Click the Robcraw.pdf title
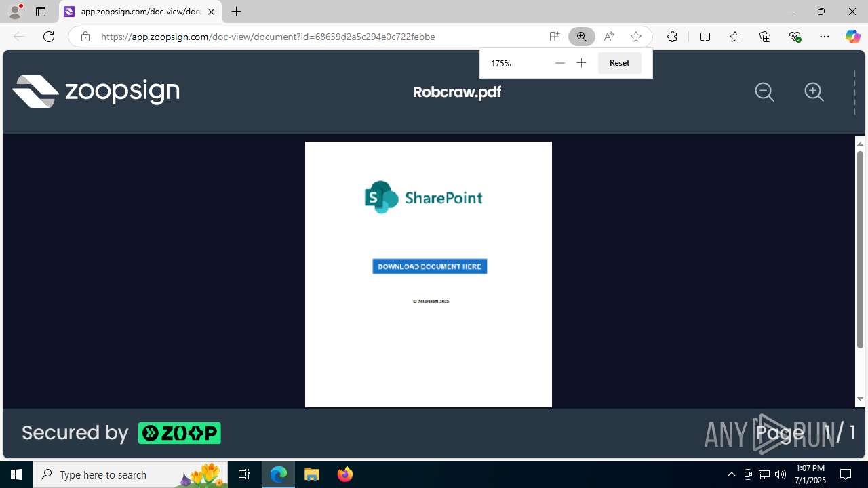Viewport: 868px width, 488px height. coord(457,91)
